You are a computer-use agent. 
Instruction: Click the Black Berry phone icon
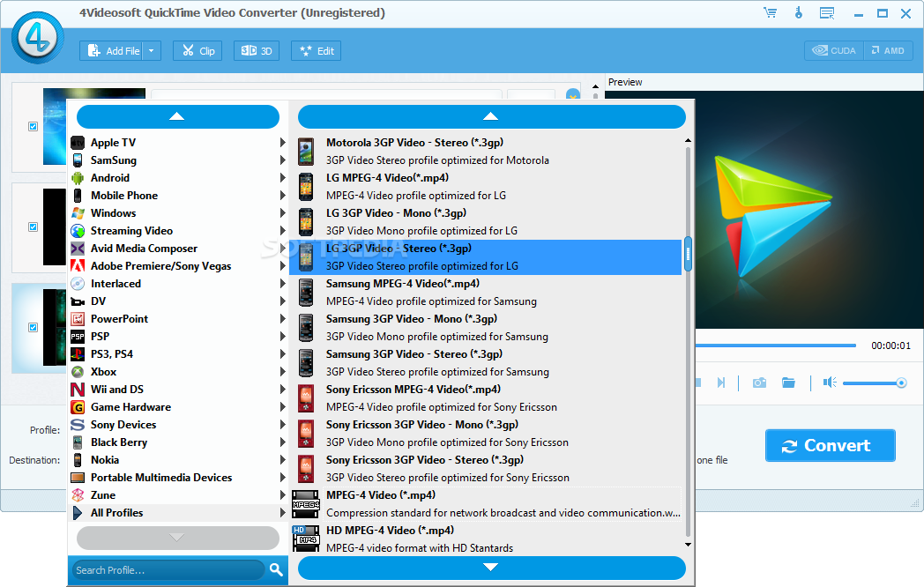[x=78, y=442]
